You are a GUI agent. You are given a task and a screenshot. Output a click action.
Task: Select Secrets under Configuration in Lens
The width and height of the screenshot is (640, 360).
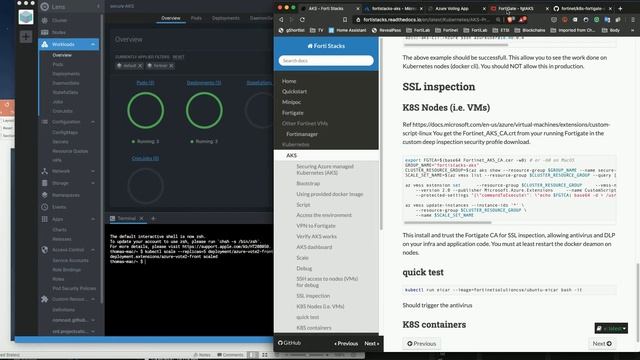(x=60, y=142)
